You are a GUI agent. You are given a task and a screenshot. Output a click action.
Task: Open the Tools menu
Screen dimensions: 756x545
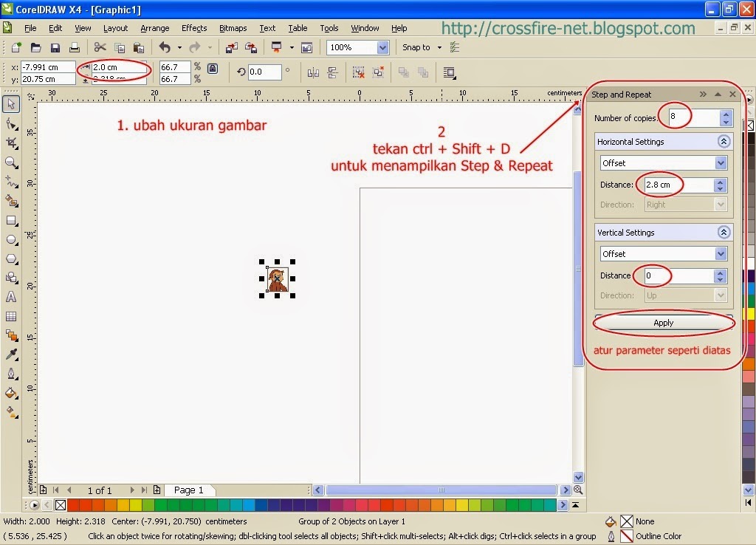(329, 28)
